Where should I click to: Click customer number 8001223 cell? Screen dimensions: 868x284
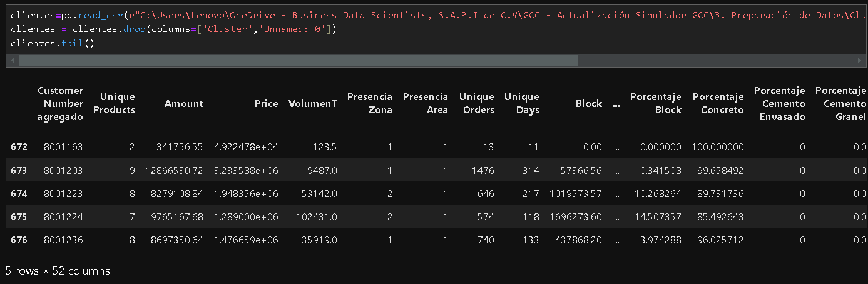[63, 193]
